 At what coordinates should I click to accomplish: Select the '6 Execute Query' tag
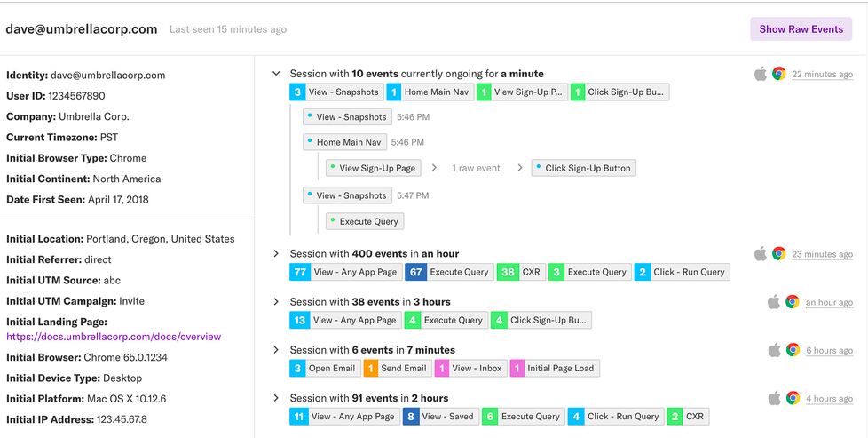(x=523, y=417)
